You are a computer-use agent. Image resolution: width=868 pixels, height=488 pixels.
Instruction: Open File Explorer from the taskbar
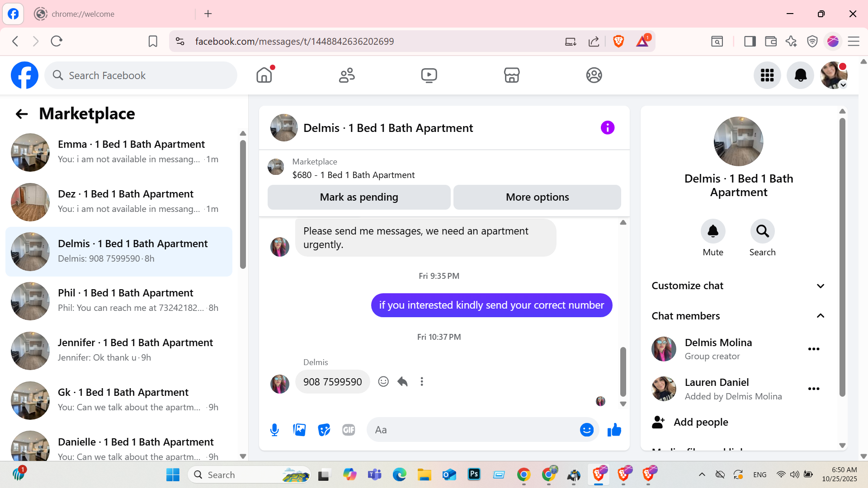coord(424,474)
